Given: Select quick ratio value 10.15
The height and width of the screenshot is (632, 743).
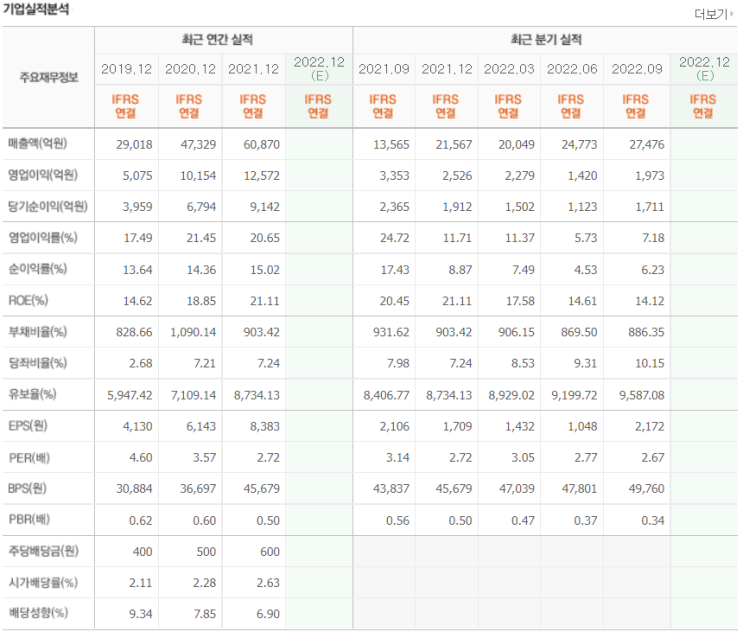Looking at the screenshot, I should tap(650, 364).
